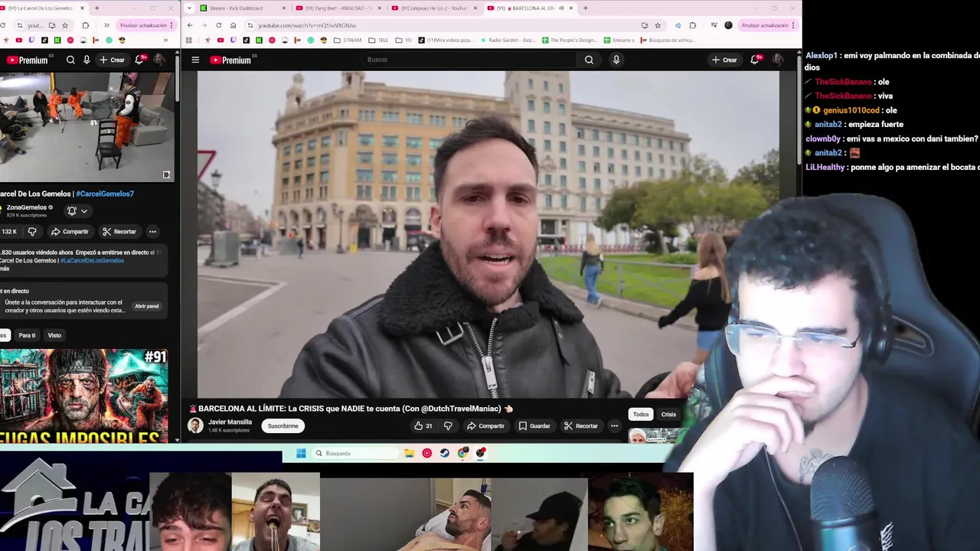Open Chrome from taskbar
The width and height of the screenshot is (980, 551).
(462, 453)
